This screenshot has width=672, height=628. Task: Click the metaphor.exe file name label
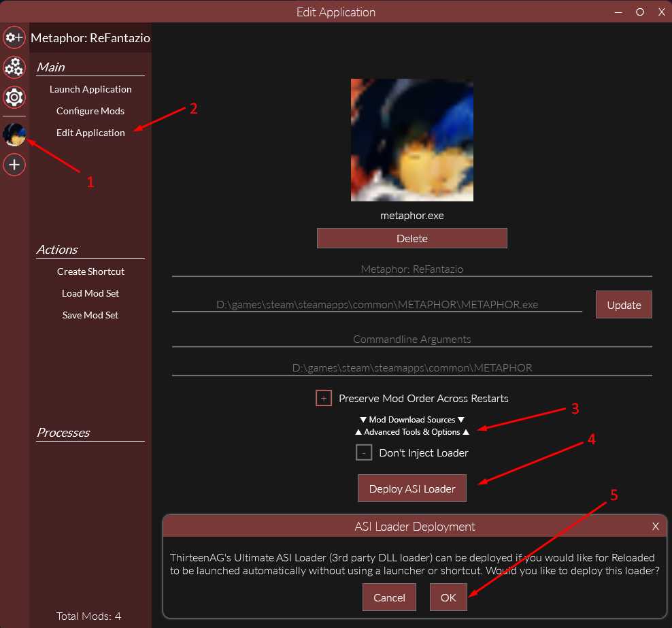click(x=412, y=216)
